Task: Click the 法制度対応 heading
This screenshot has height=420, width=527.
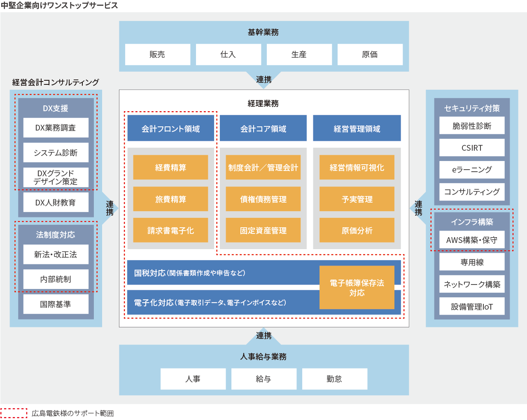Action: click(56, 235)
